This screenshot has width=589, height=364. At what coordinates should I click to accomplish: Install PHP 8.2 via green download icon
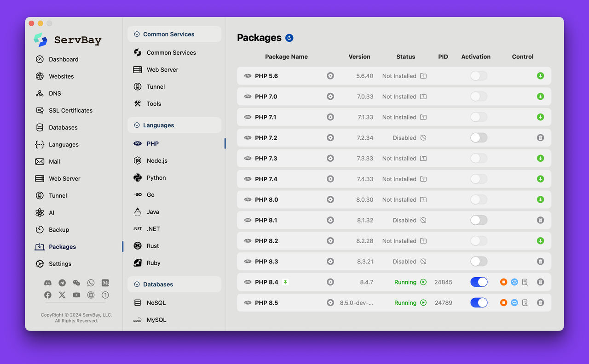[x=540, y=241]
